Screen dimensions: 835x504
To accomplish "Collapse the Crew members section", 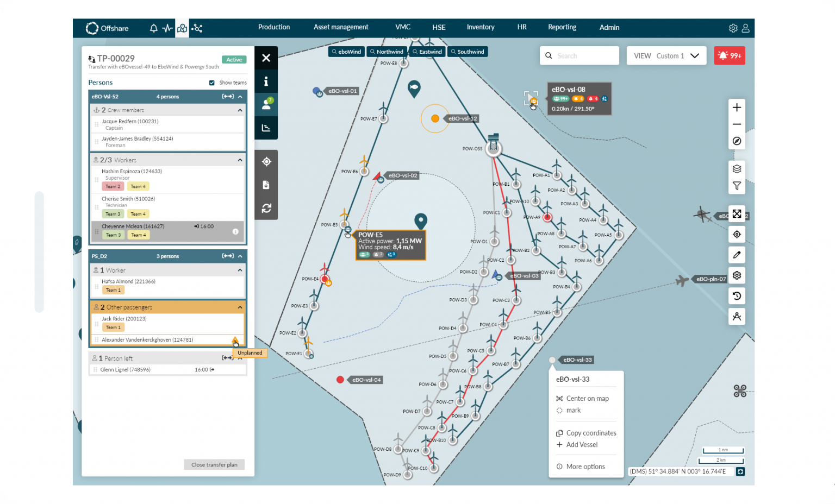I will point(240,110).
